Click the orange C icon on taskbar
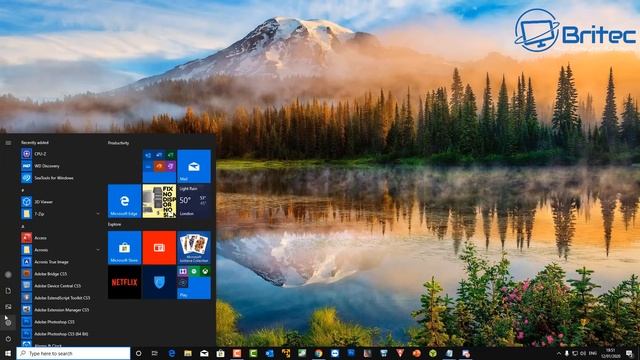 237,353
